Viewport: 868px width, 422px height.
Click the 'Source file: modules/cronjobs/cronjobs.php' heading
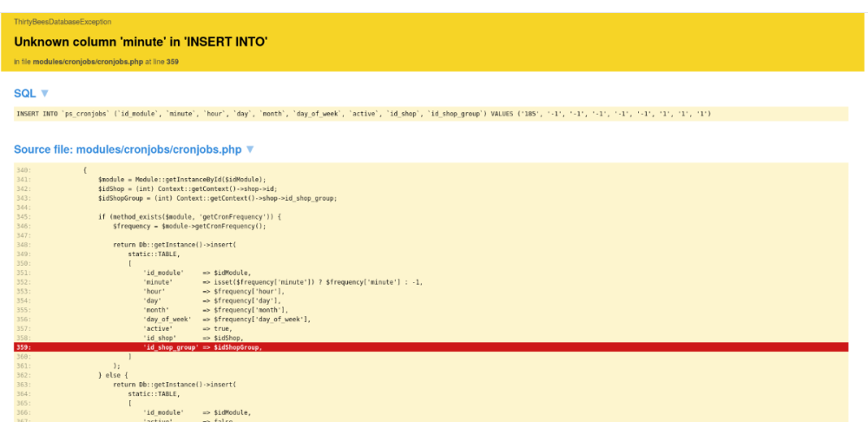coord(128,149)
